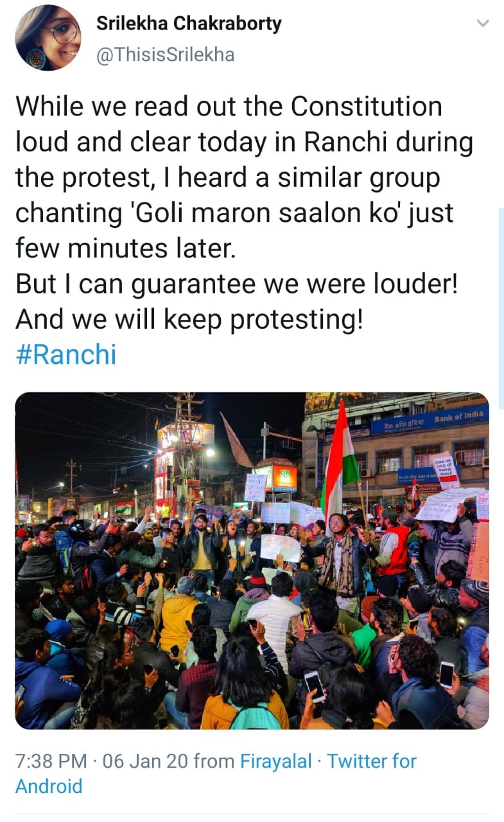Click the white placard held in crowd

tap(281, 548)
